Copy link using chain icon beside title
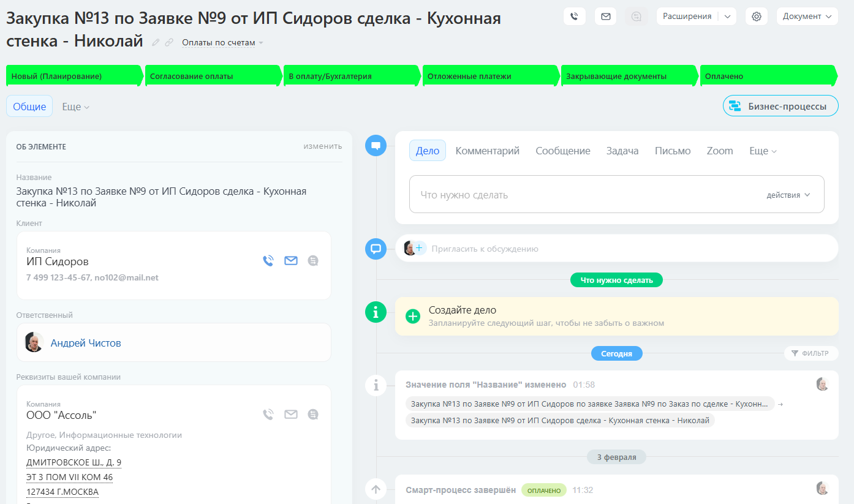 169,42
